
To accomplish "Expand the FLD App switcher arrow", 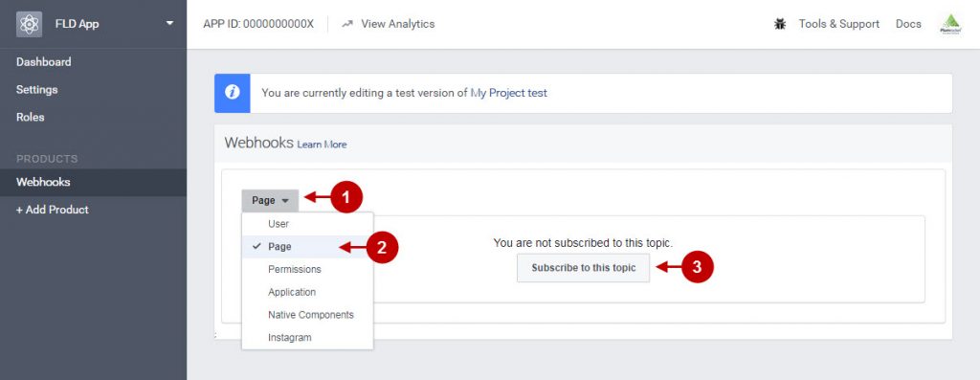I will (169, 24).
